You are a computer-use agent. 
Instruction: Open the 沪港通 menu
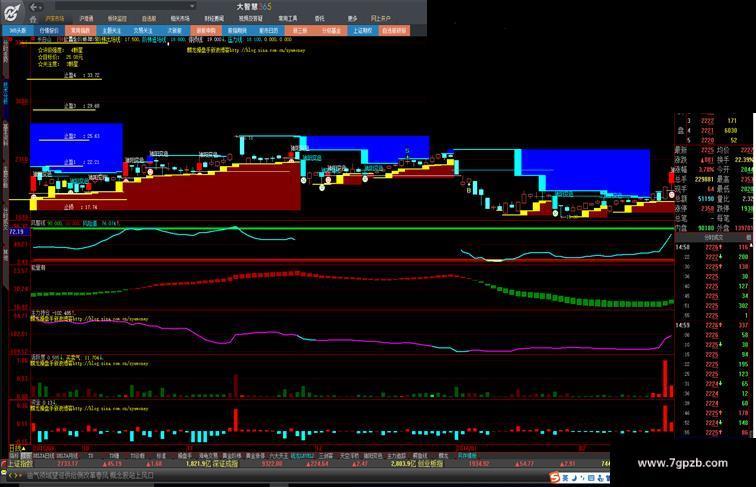pyautogui.click(x=86, y=19)
